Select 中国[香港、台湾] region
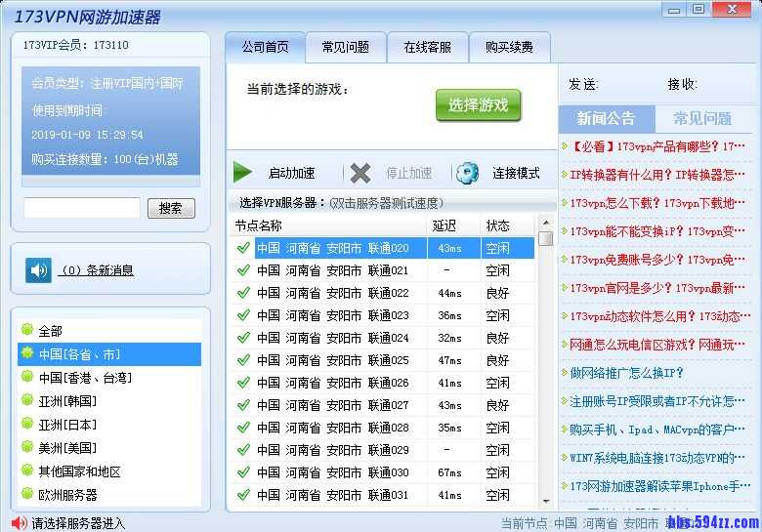This screenshot has height=532, width=762. (x=85, y=378)
